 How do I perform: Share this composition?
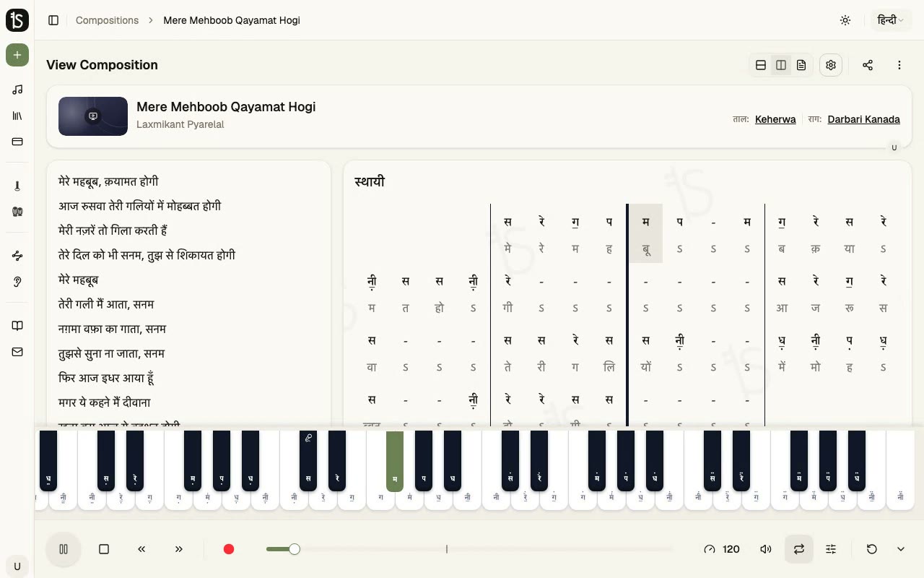point(868,65)
